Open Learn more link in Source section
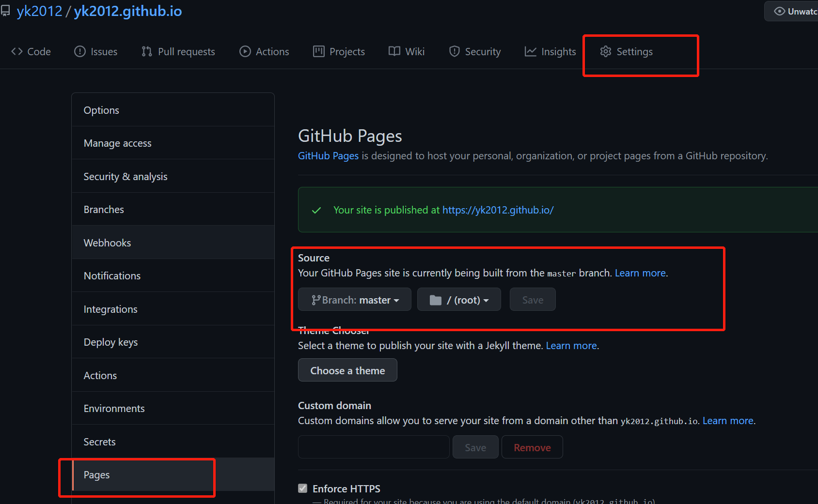The width and height of the screenshot is (818, 504). tap(640, 273)
